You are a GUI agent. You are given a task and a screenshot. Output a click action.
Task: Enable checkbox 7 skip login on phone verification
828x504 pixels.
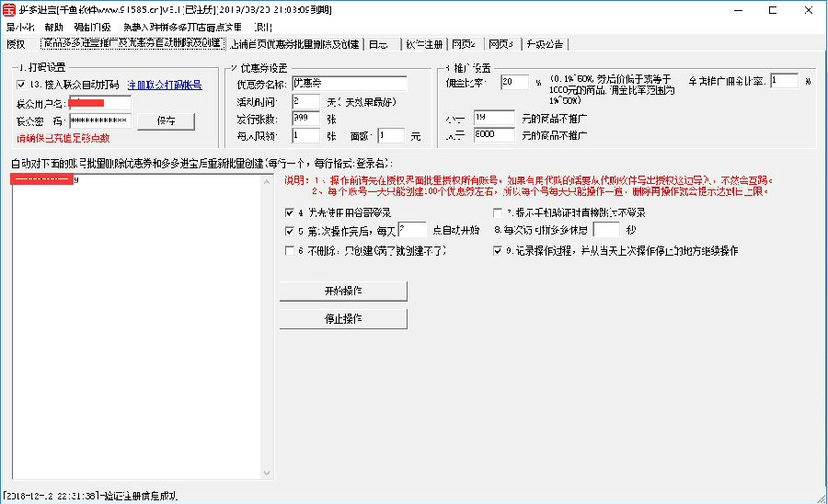click(498, 212)
